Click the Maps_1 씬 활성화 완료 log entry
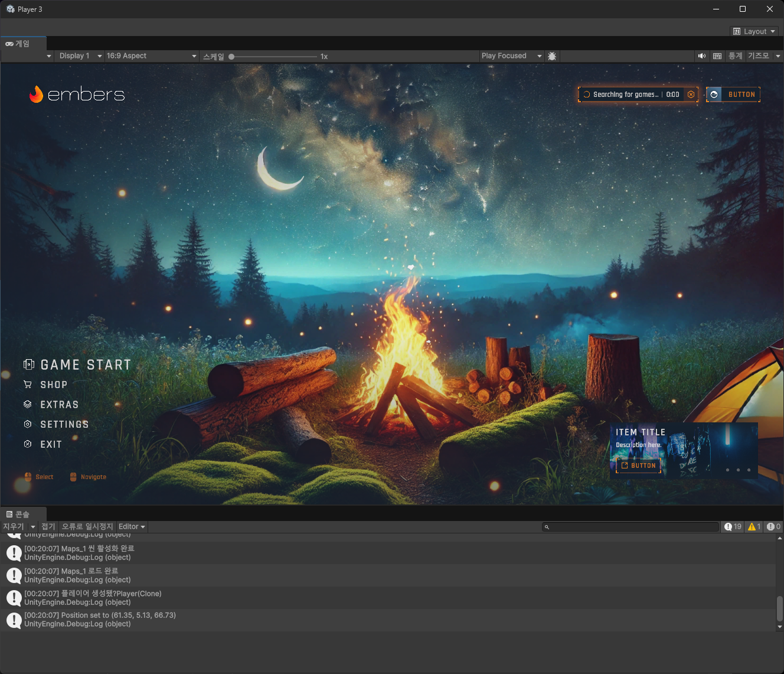 click(x=388, y=553)
